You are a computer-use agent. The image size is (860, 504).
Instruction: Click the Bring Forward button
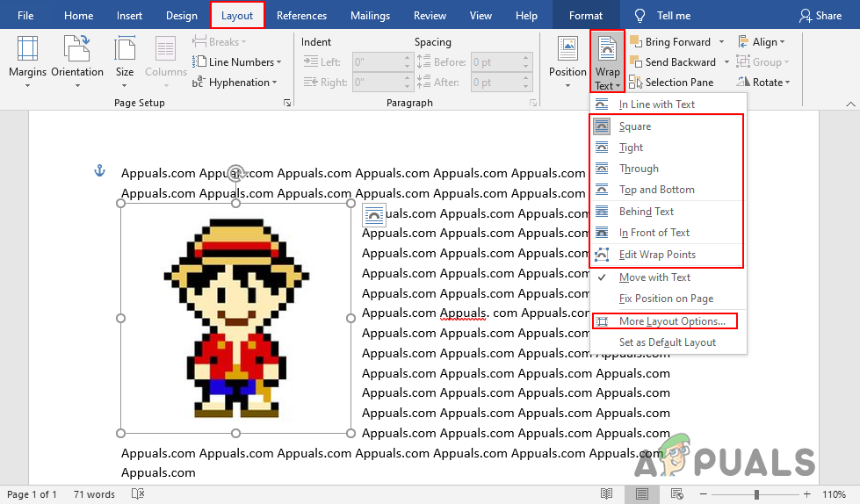pyautogui.click(x=675, y=42)
